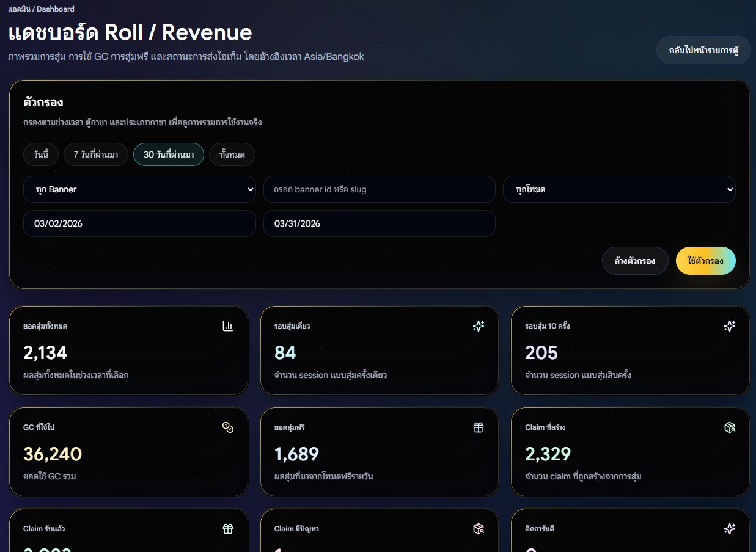
Task: Click the 36,240 GC spent value
Action: click(53, 454)
